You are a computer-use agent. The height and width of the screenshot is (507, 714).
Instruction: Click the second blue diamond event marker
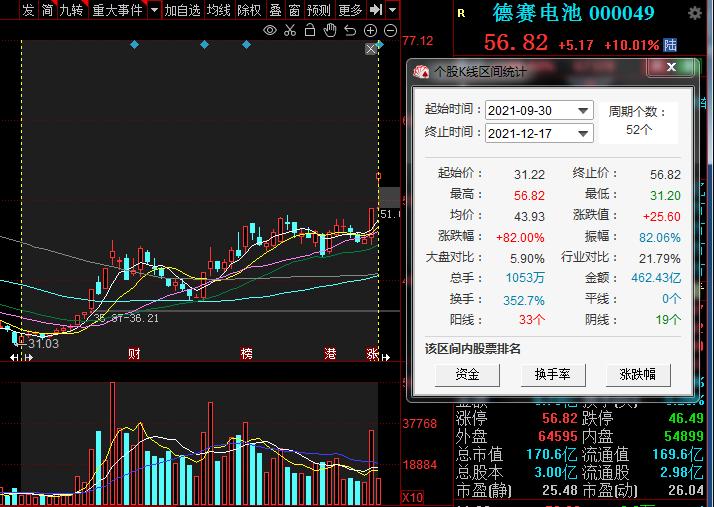pyautogui.click(x=204, y=45)
